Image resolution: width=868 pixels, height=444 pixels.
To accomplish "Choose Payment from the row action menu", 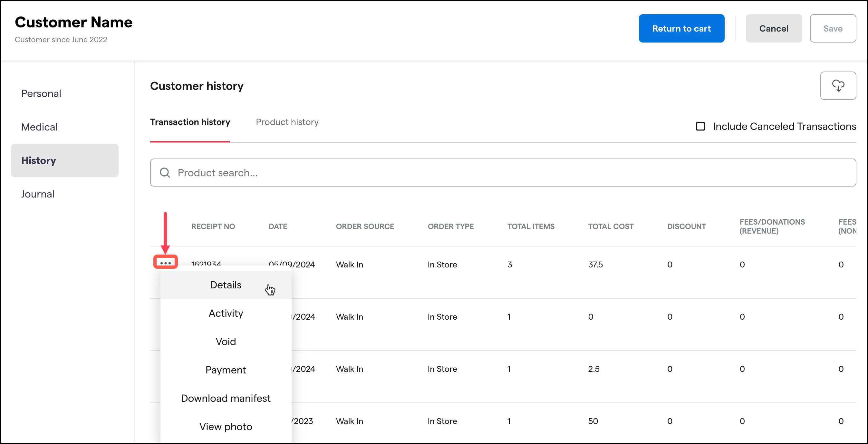I will pos(226,370).
